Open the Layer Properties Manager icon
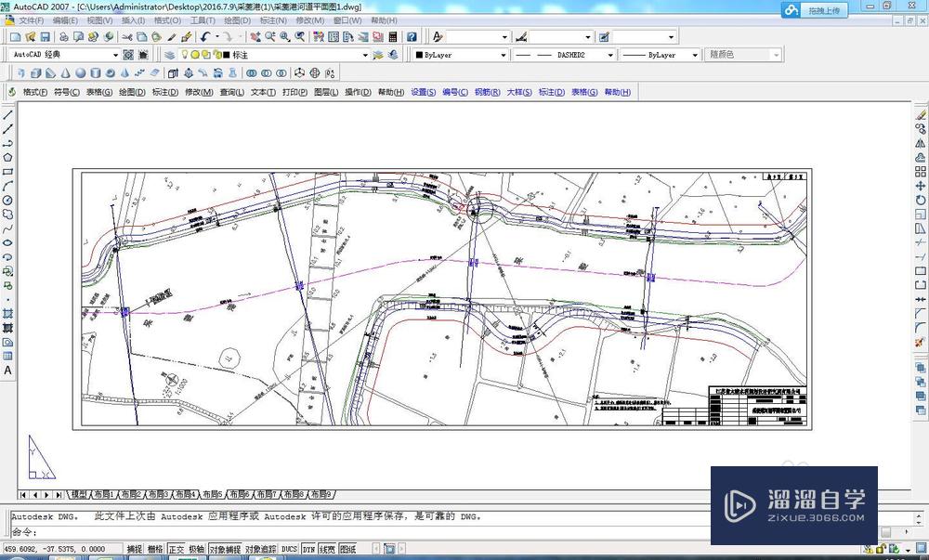This screenshot has height=560, width=929. pyautogui.click(x=170, y=55)
